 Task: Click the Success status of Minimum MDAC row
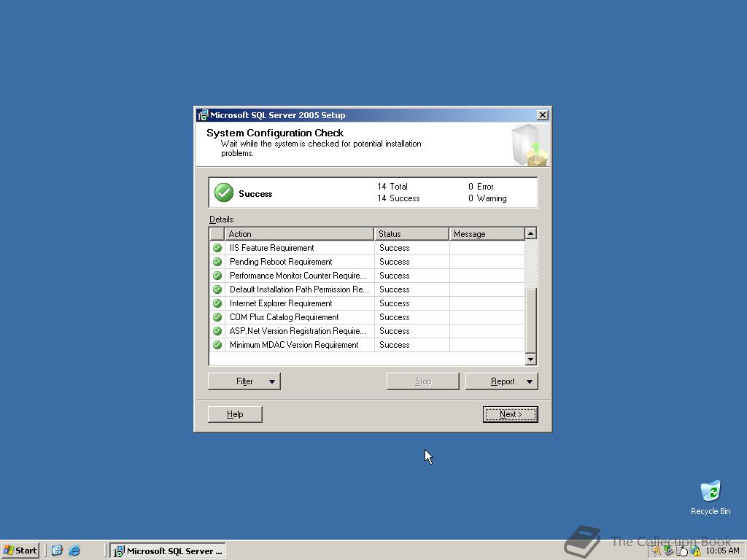[x=395, y=344]
